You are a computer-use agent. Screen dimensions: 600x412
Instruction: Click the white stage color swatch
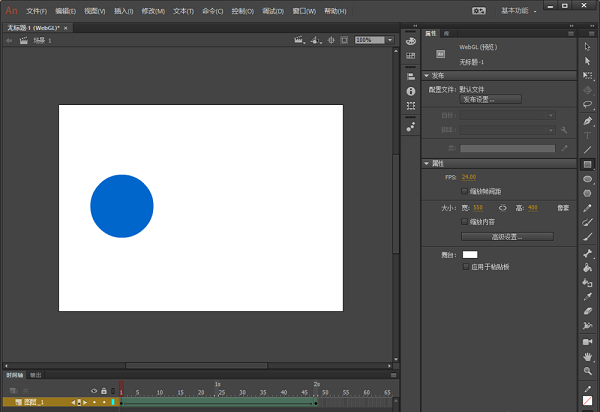[469, 255]
